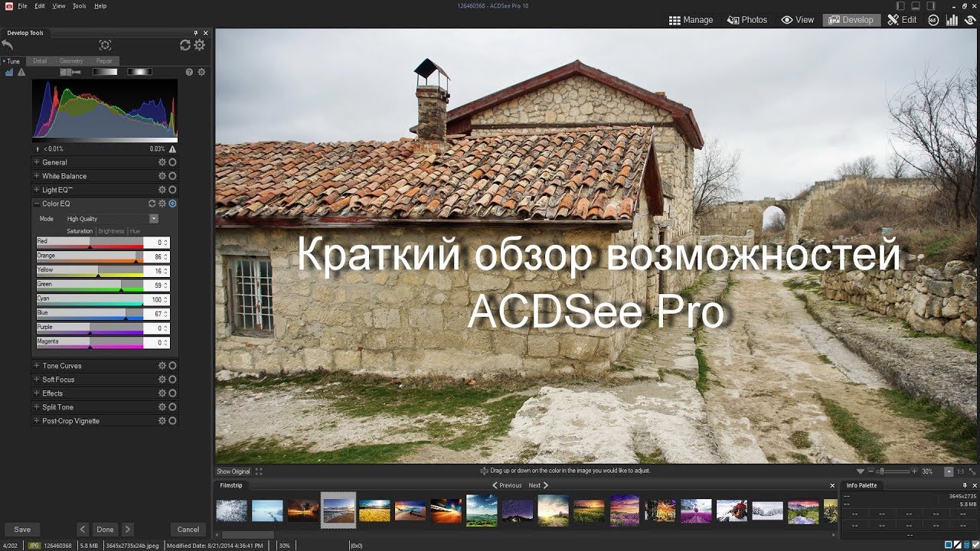Select the linear gradient tool

pos(105,72)
